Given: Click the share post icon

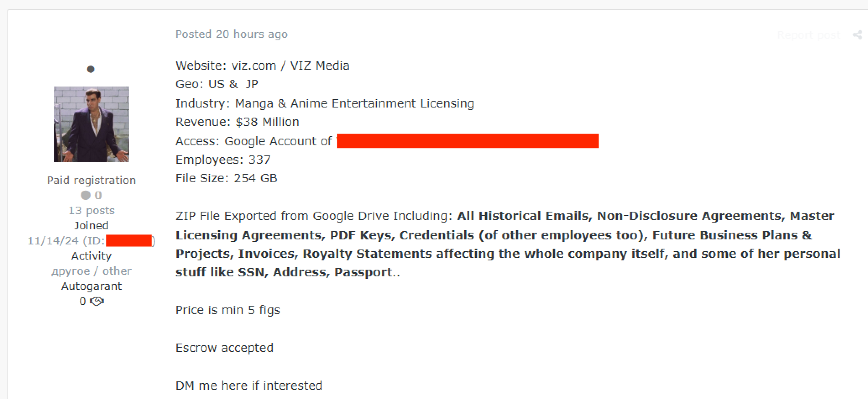Looking at the screenshot, I should (857, 35).
